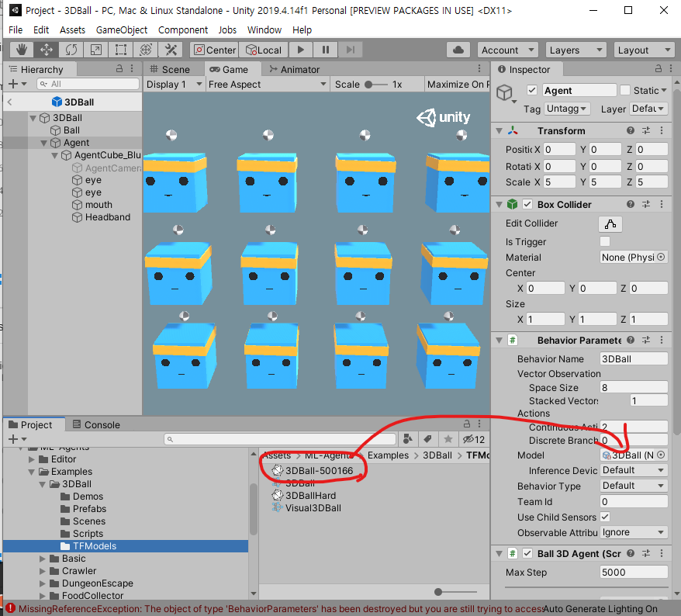Select the Move tool

(47, 50)
